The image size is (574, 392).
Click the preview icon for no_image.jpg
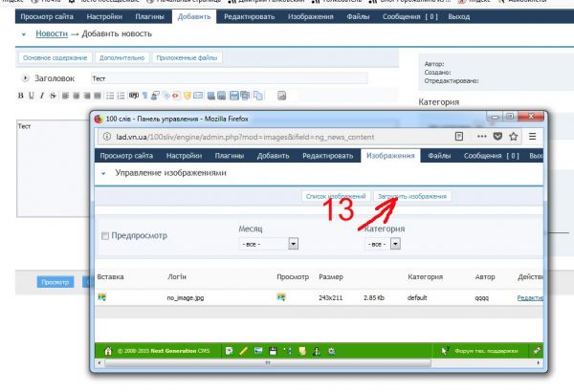(281, 297)
